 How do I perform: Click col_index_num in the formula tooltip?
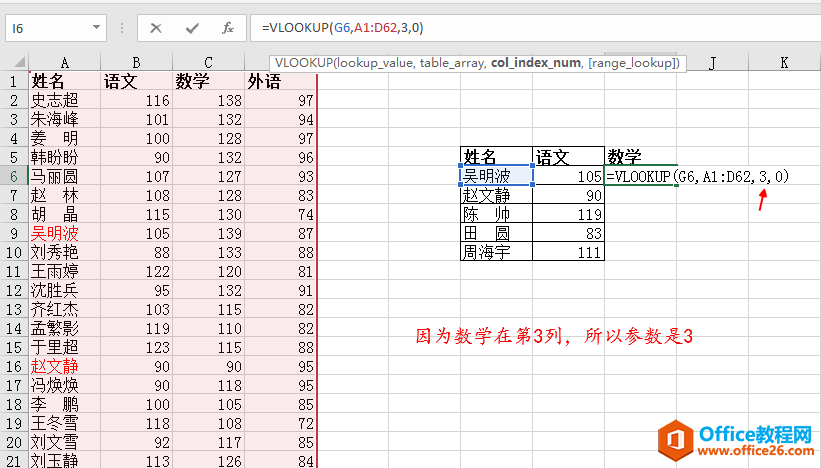coord(536,63)
